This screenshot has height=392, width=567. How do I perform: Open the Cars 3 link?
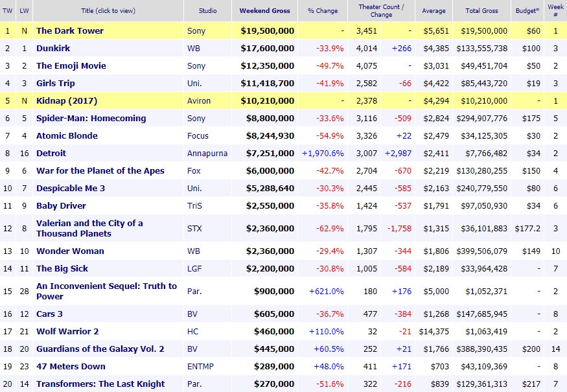(x=49, y=314)
